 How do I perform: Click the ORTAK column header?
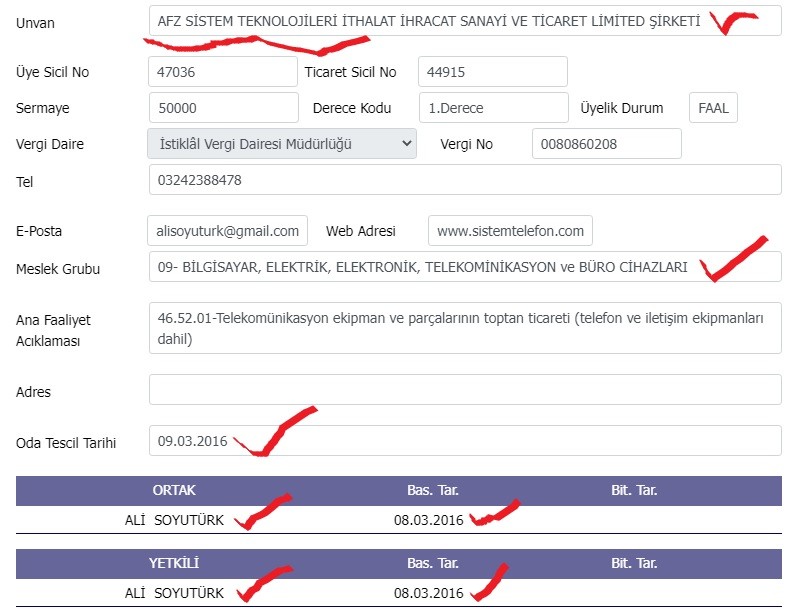pos(174,491)
